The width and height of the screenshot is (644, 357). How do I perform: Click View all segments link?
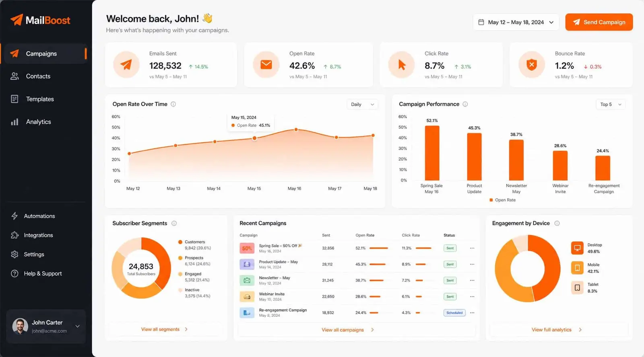[164, 329]
